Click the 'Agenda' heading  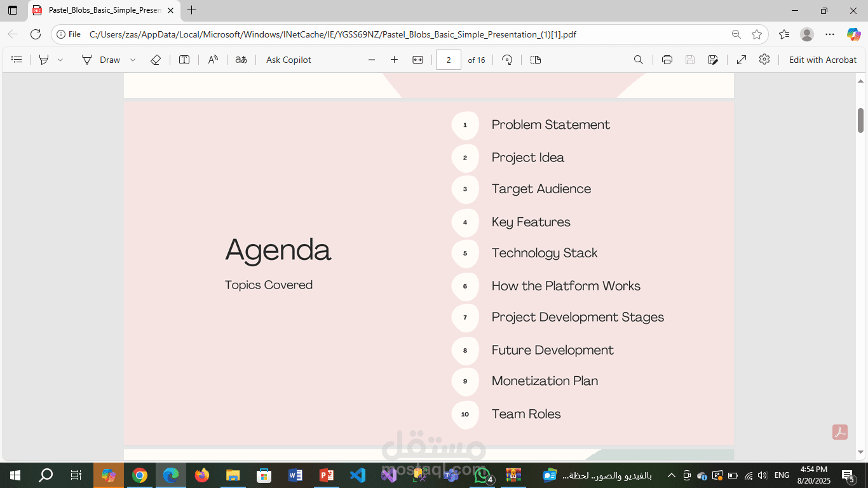(x=278, y=250)
